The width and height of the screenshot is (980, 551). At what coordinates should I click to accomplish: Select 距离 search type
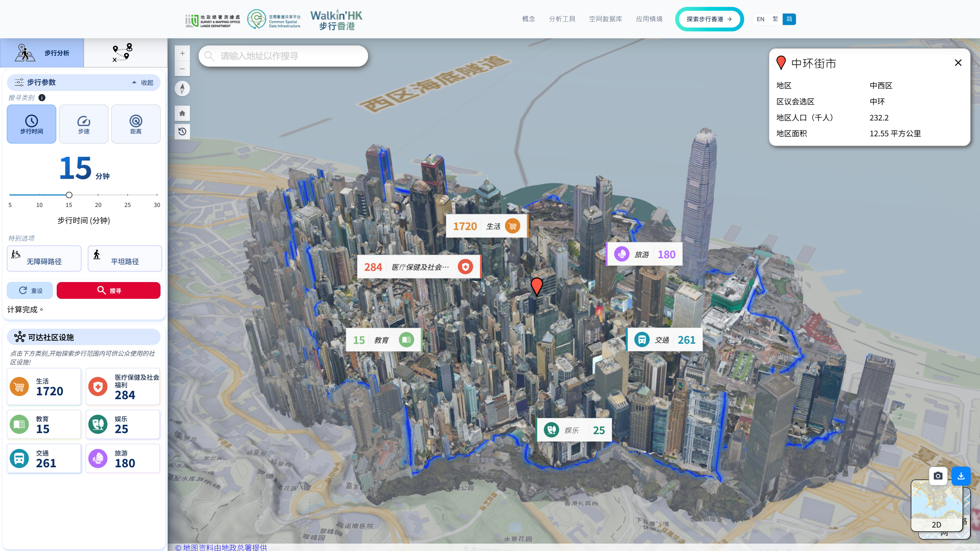(x=136, y=124)
